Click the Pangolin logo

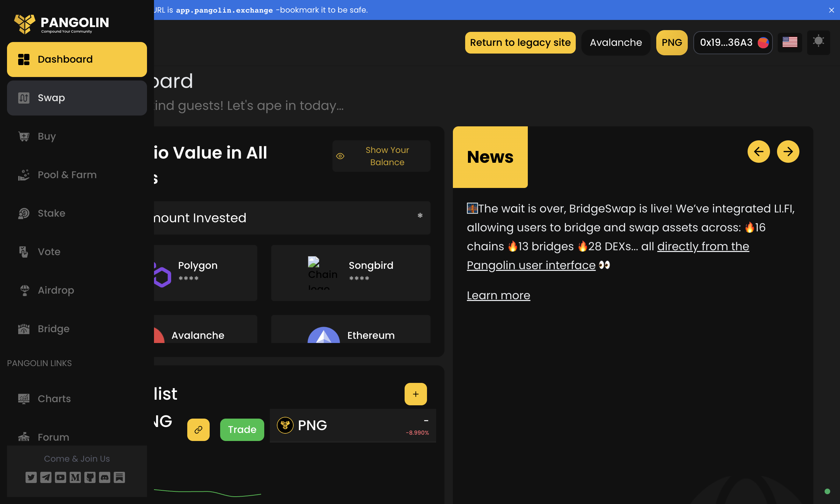pyautogui.click(x=62, y=24)
